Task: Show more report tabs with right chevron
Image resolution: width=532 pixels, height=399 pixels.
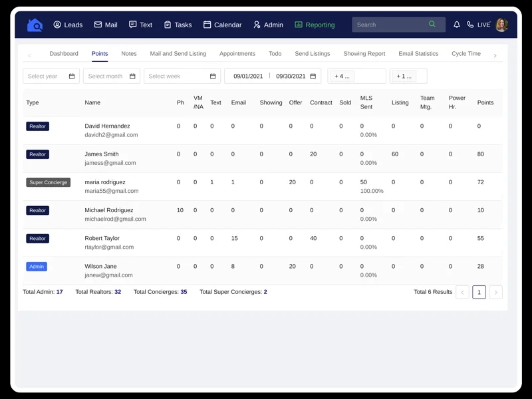Action: [x=495, y=56]
